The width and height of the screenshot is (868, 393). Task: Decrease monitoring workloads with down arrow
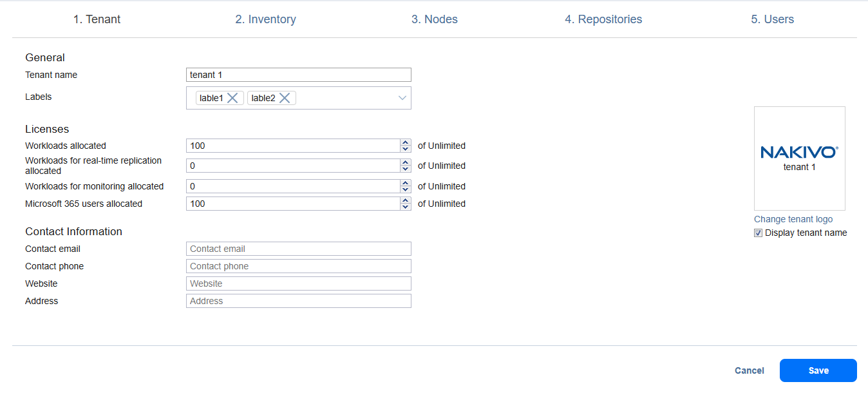pos(405,189)
